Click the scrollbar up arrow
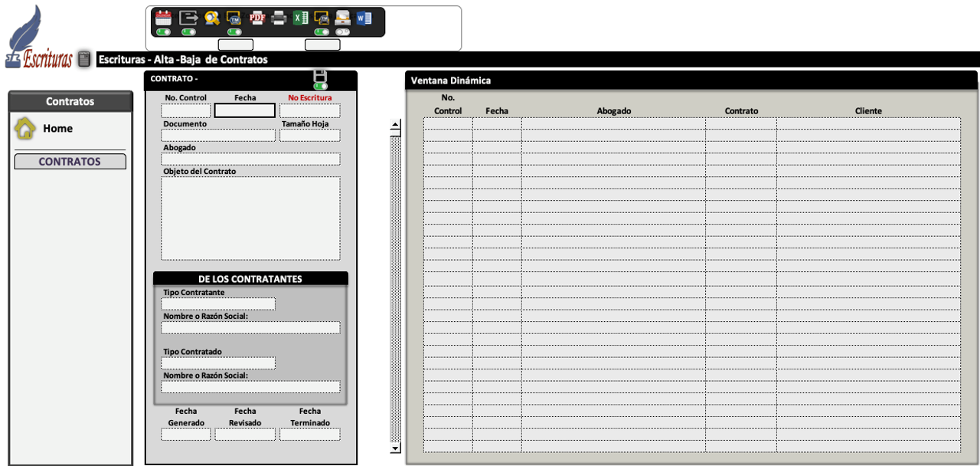The image size is (980, 466). pos(395,125)
